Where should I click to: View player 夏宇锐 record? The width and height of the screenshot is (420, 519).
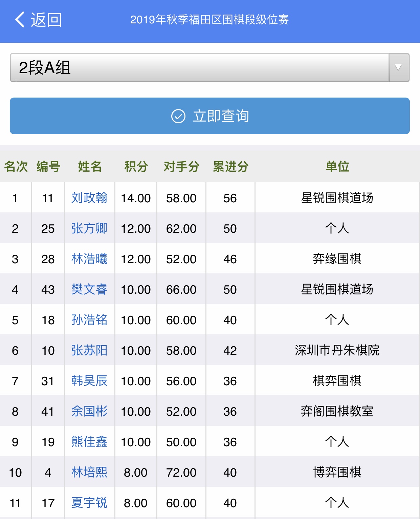pyautogui.click(x=89, y=503)
